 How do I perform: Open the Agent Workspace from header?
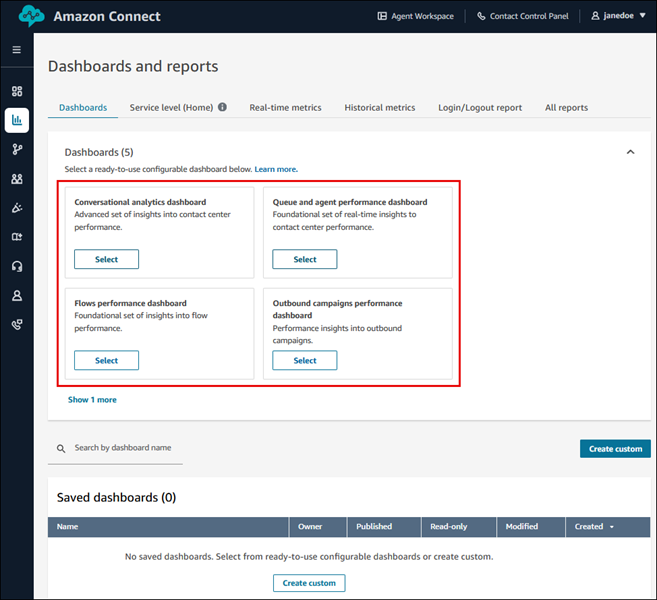pos(415,16)
